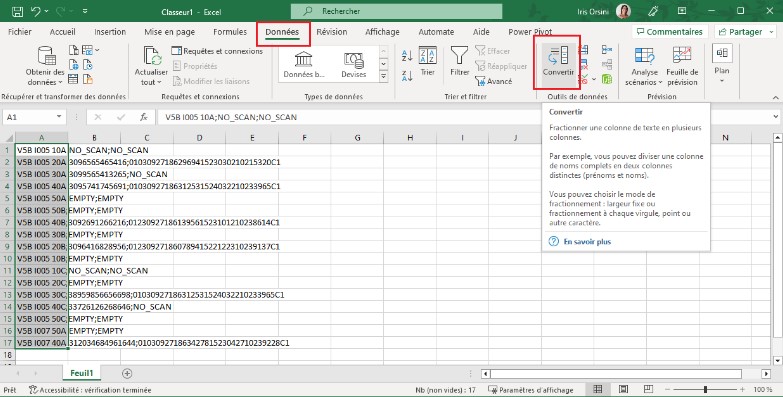Viewport: 783px width, 397px height.
Task: Switch to normal grid view
Action: tap(598, 389)
